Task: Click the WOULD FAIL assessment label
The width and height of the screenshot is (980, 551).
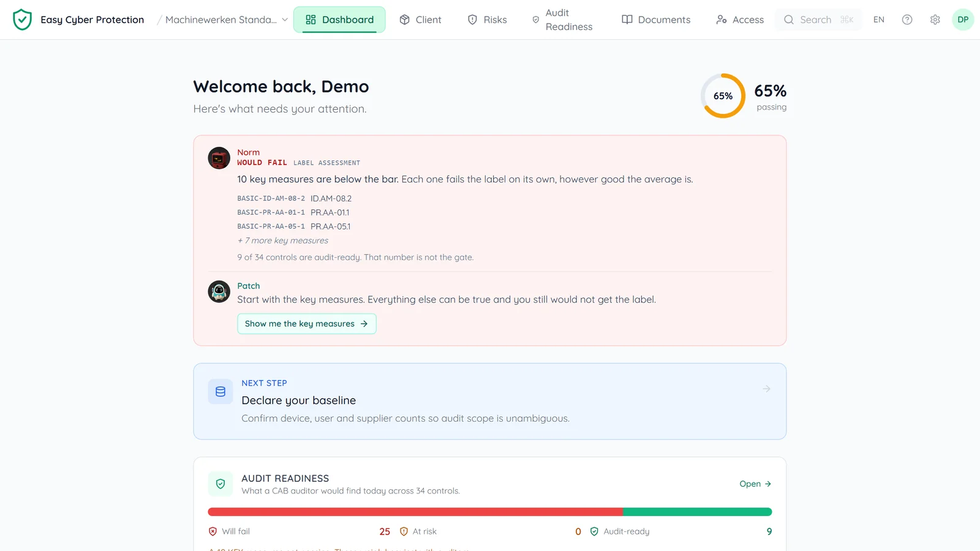Action: coord(262,163)
